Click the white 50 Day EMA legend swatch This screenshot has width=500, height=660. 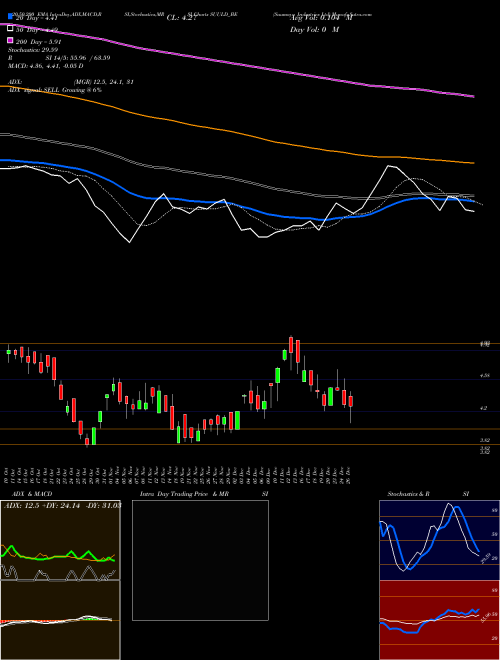point(10,28)
